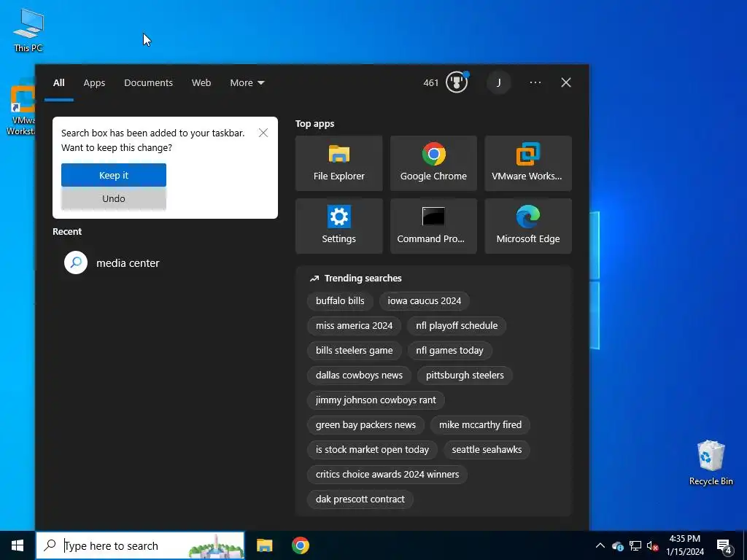Open the clock and date display
747x560 pixels.
click(x=684, y=545)
